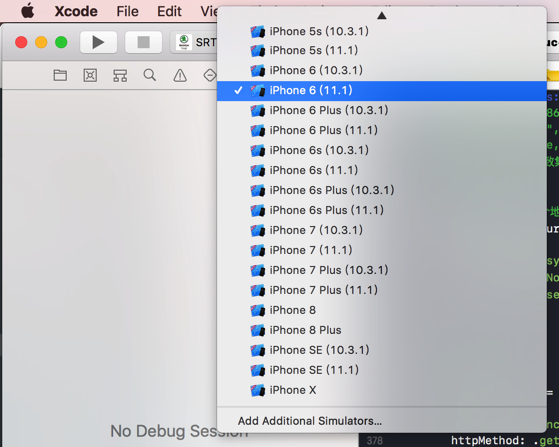
Task: Select iPhone X simulator
Action: coord(382,390)
